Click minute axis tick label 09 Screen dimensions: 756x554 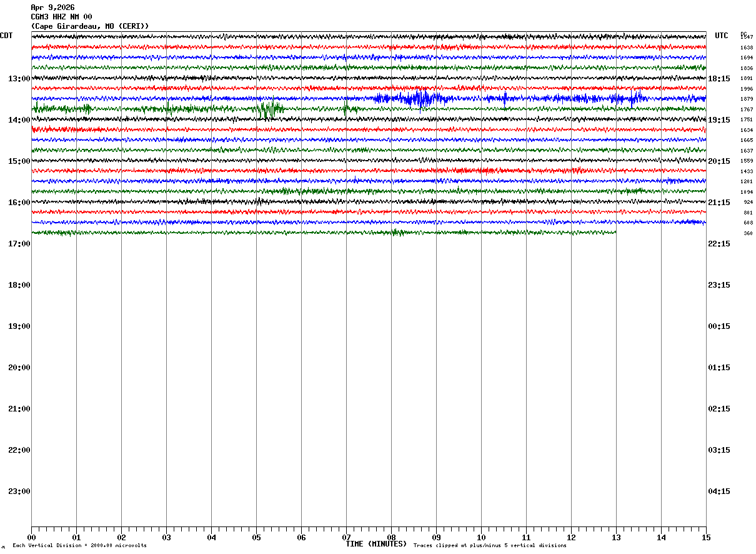(x=436, y=538)
